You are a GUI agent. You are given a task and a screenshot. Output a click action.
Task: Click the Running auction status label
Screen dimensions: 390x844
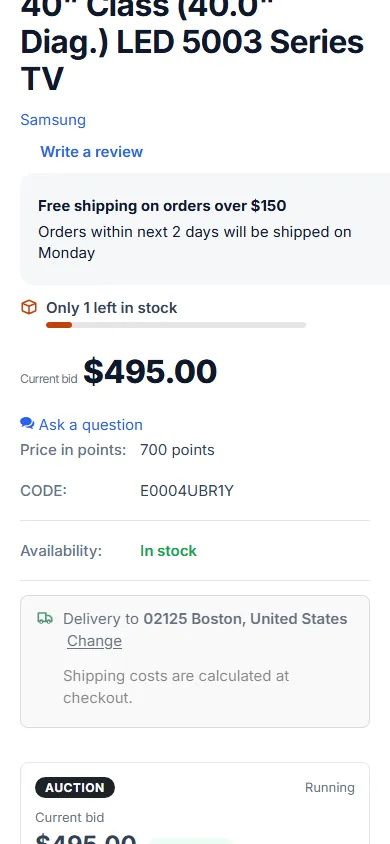330,787
